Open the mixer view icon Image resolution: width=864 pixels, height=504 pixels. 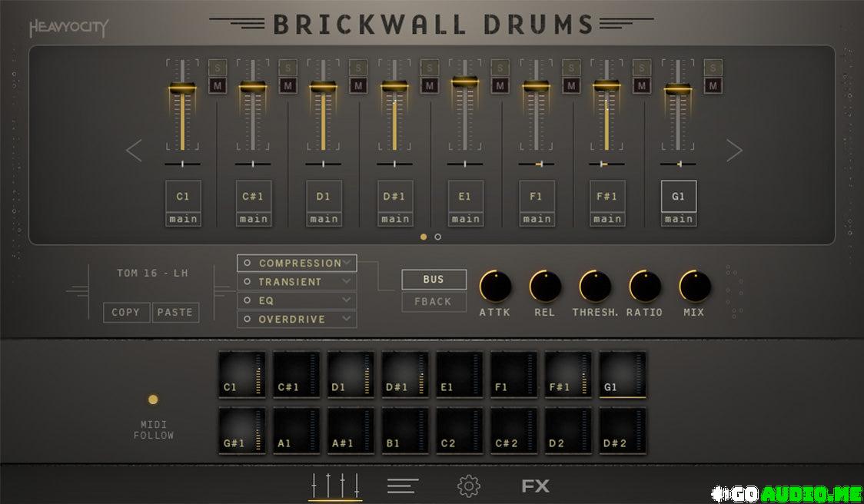335,486
